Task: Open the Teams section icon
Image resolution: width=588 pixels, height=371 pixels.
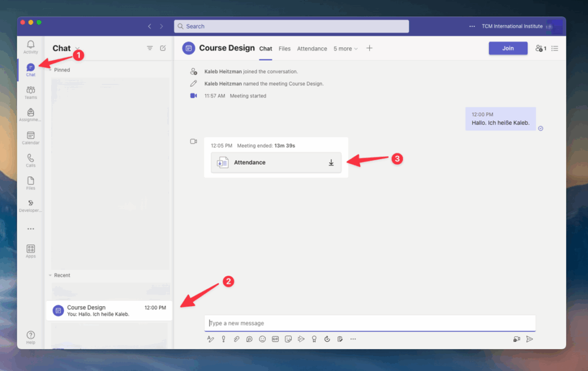Action: [x=30, y=92]
